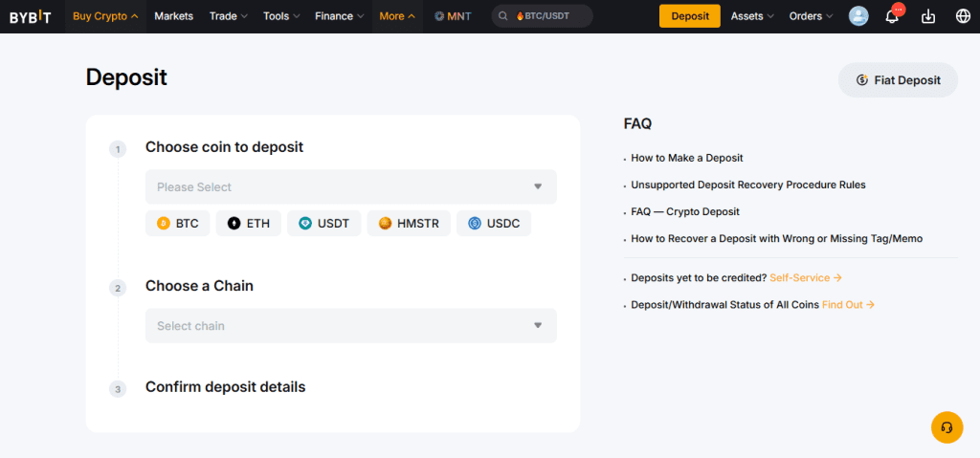Open the Finance menu
Viewport: 980px width, 458px height.
(340, 16)
